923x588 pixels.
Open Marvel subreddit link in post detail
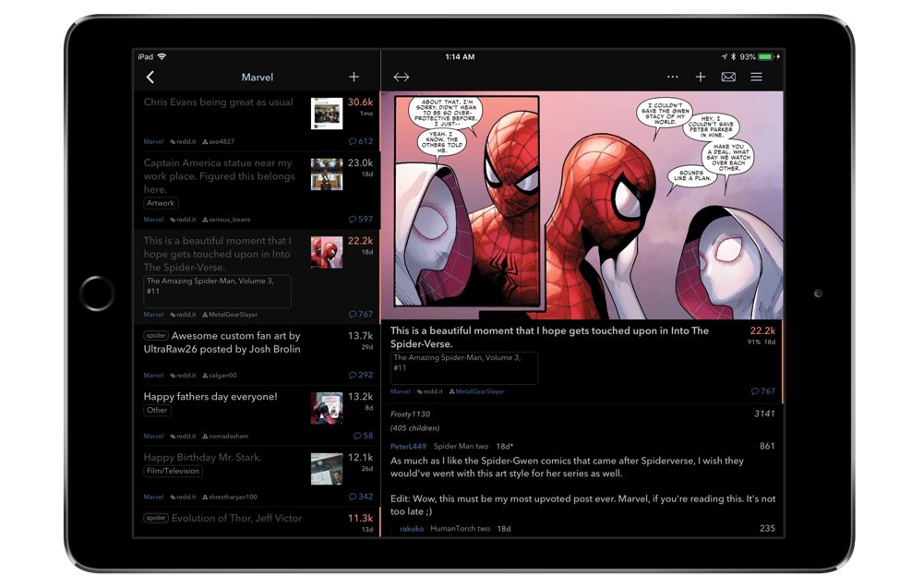(x=401, y=390)
